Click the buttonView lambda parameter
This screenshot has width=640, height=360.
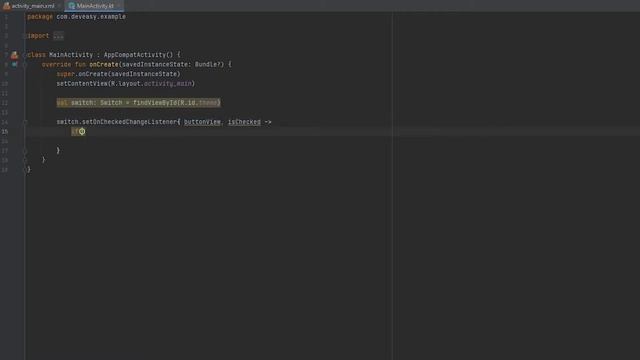(202, 122)
